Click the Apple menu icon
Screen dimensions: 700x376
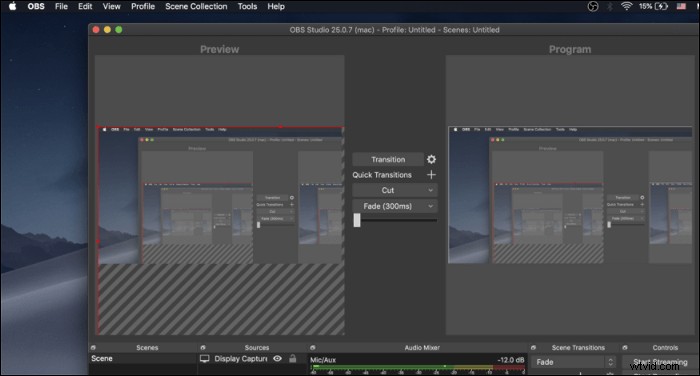12,6
